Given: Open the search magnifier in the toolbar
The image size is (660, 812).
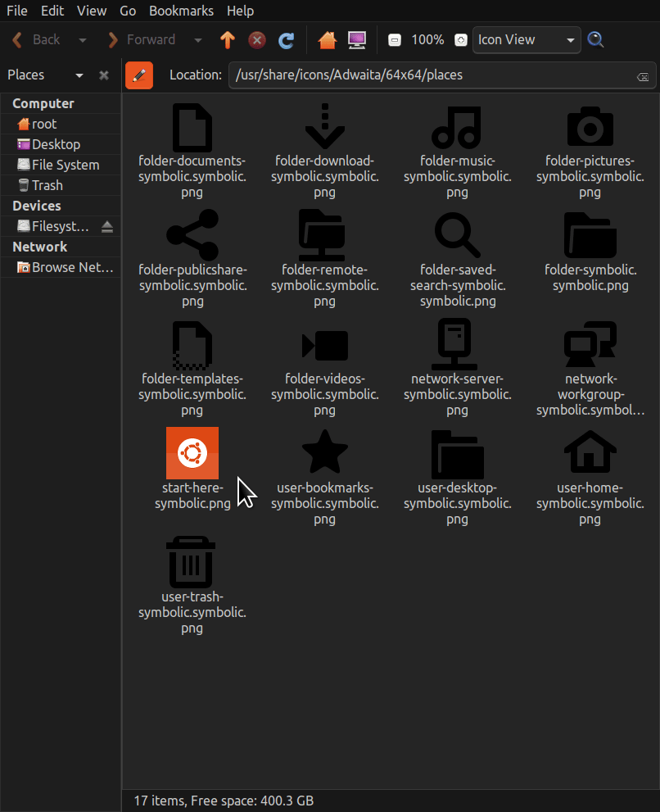Looking at the screenshot, I should click(x=596, y=40).
